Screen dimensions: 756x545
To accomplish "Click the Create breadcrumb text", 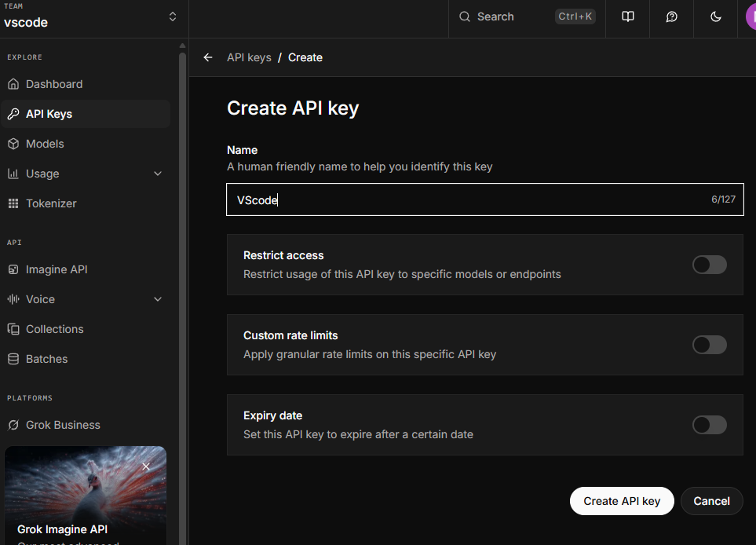I will tap(305, 57).
